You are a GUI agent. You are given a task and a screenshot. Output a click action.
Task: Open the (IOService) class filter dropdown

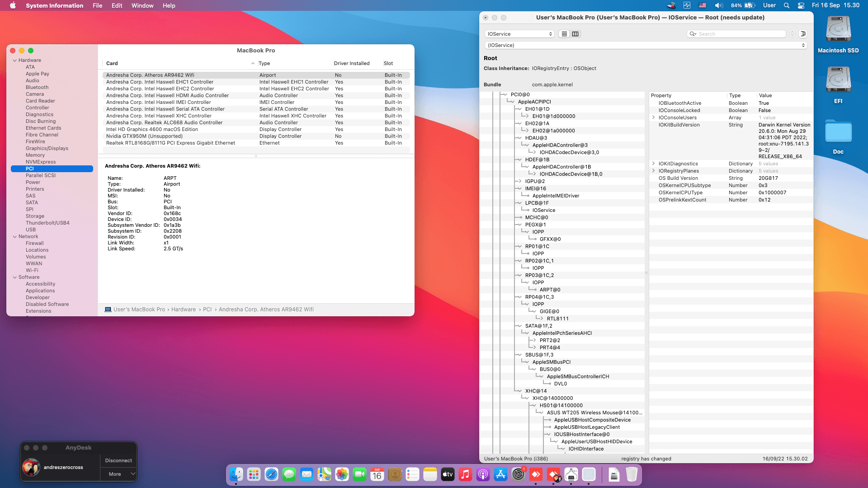pyautogui.click(x=646, y=45)
